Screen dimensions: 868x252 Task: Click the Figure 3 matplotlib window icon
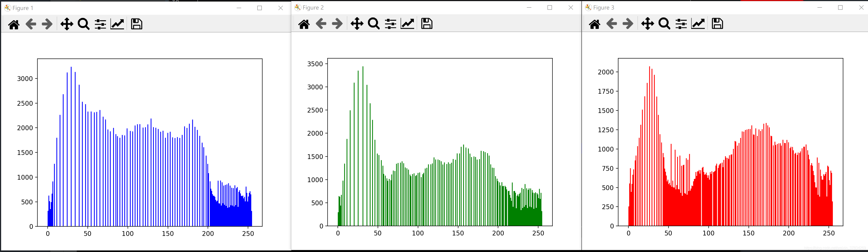(x=588, y=7)
